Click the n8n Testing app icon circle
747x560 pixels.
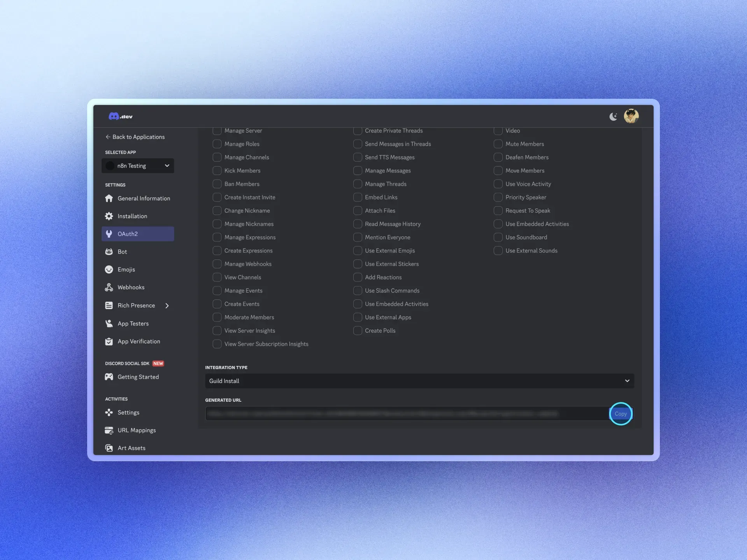[110, 166]
